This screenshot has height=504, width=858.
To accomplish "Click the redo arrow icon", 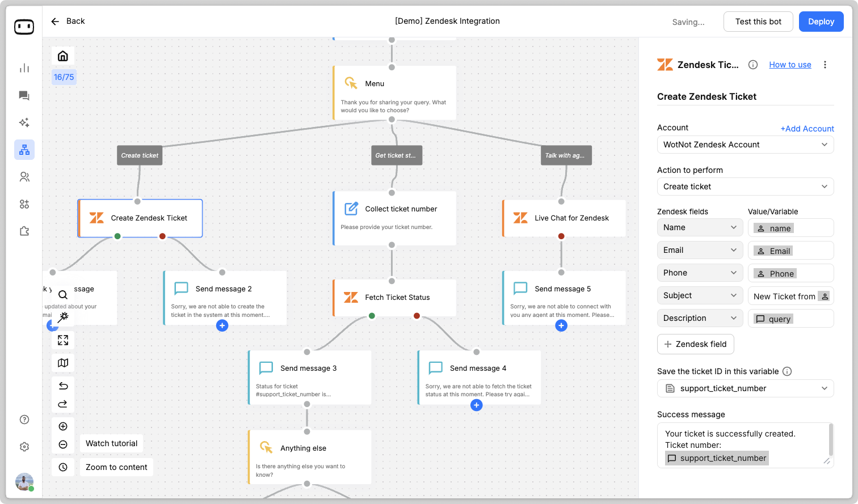I will coord(63,404).
